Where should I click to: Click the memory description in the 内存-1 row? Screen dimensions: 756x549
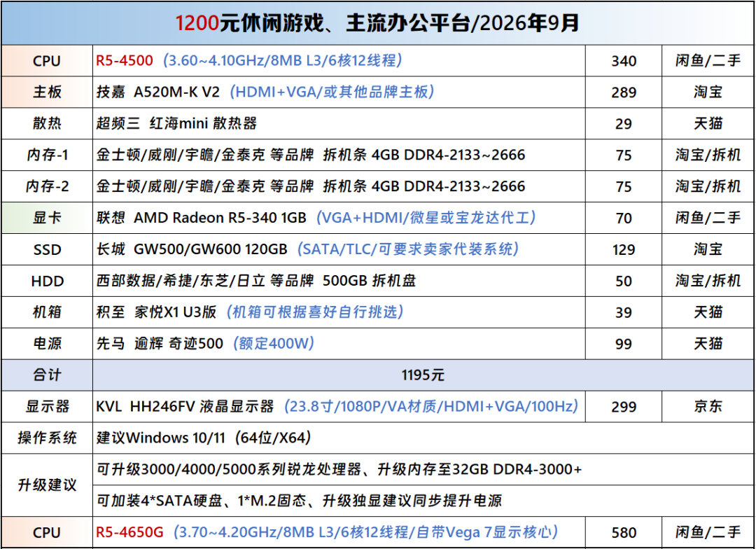pyautogui.click(x=311, y=155)
